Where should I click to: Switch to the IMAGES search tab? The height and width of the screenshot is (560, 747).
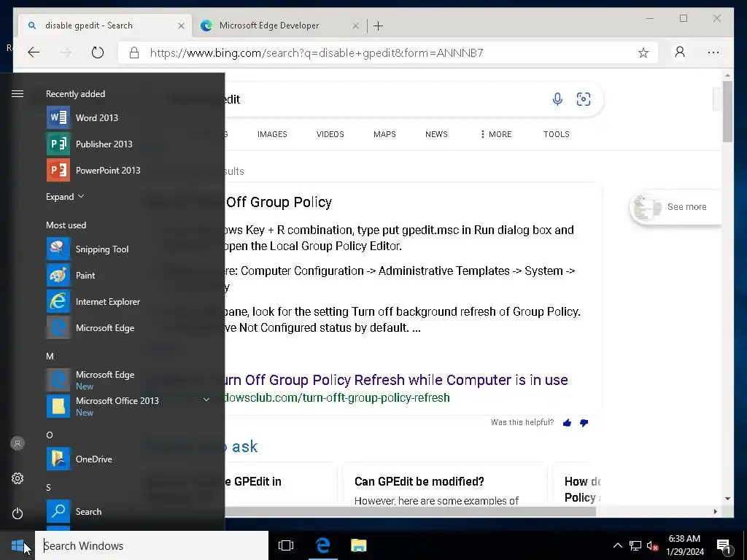[x=272, y=134]
